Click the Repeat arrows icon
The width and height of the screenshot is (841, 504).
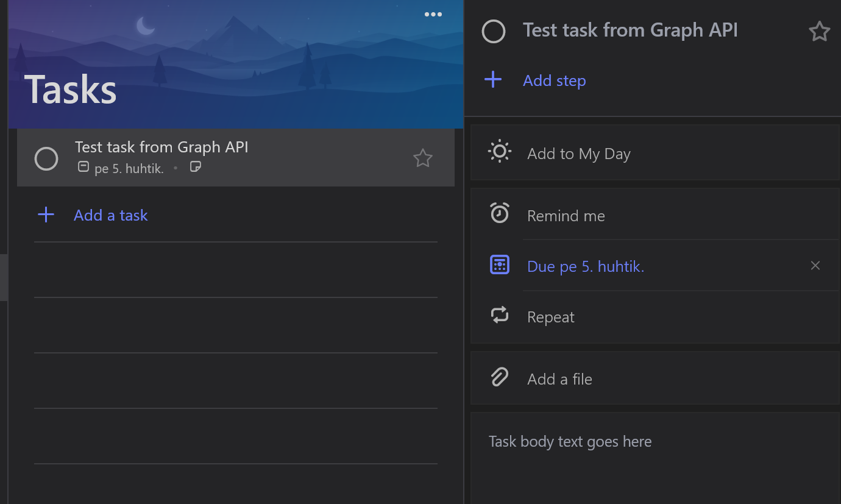(x=499, y=316)
